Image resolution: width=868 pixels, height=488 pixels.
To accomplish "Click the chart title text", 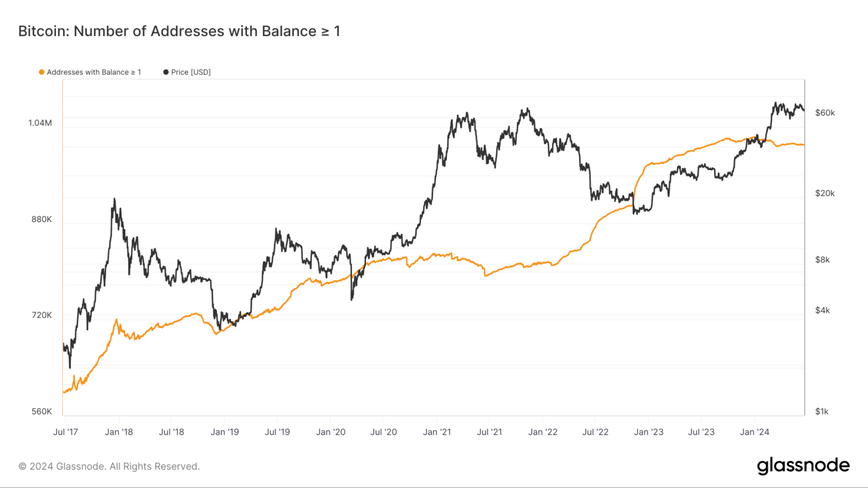I will 179,31.
